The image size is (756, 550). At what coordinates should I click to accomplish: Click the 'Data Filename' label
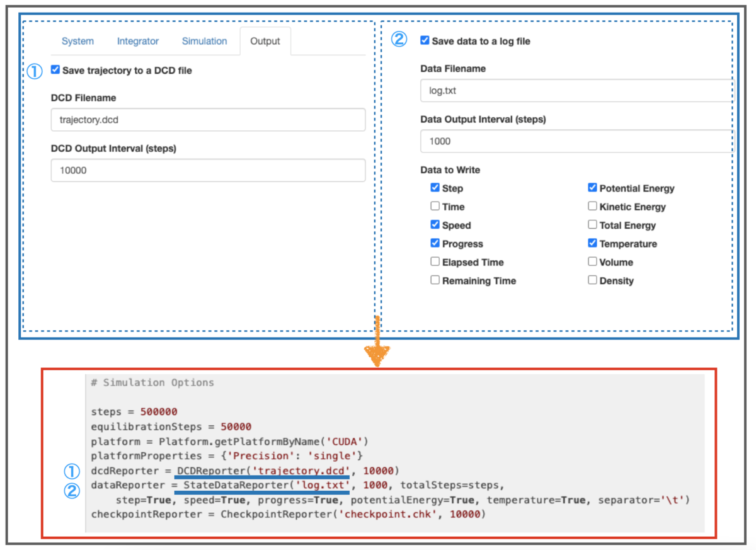click(453, 69)
